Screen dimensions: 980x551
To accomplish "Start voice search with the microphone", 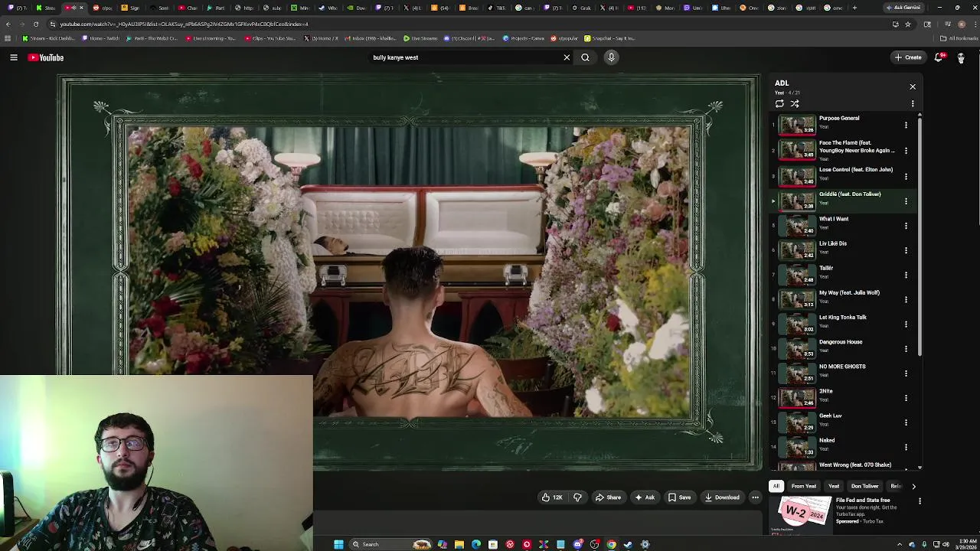I will [611, 57].
